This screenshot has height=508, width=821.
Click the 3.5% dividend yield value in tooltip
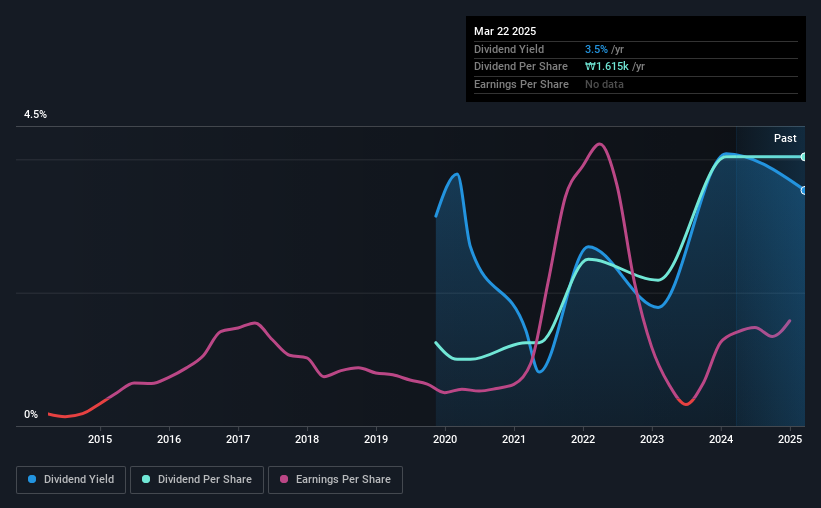coord(596,49)
